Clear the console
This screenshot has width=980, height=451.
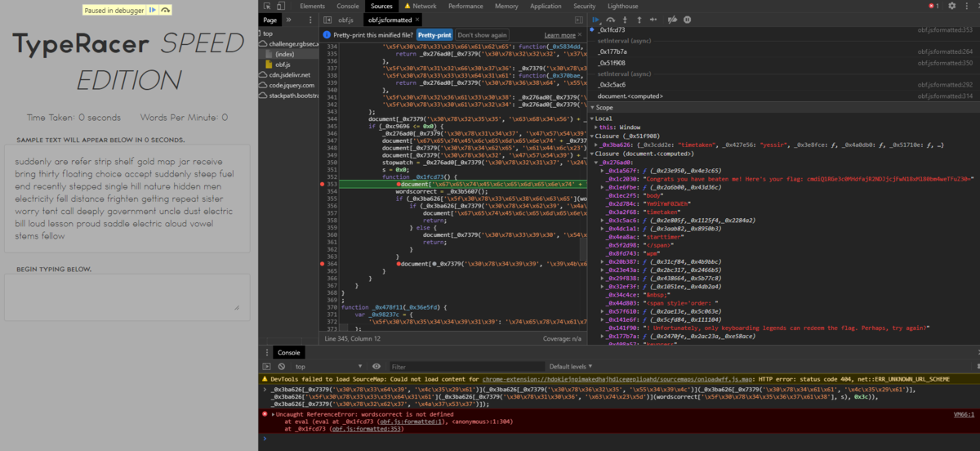282,366
